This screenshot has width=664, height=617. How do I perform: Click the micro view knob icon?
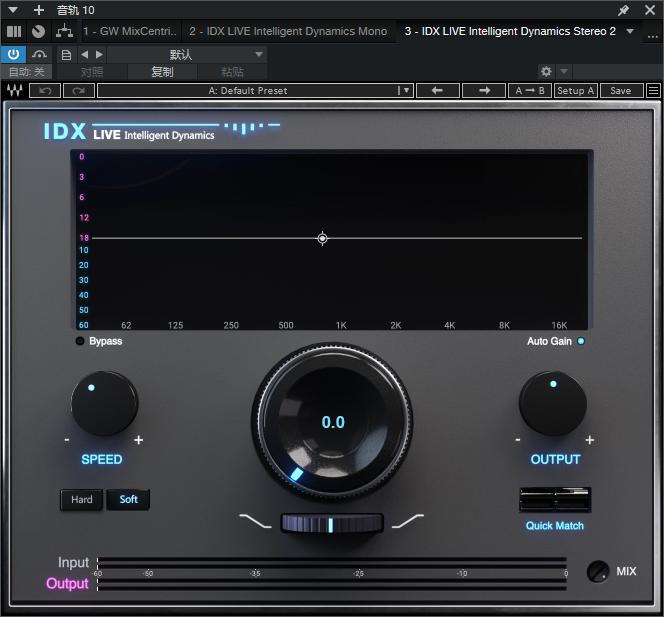39,32
